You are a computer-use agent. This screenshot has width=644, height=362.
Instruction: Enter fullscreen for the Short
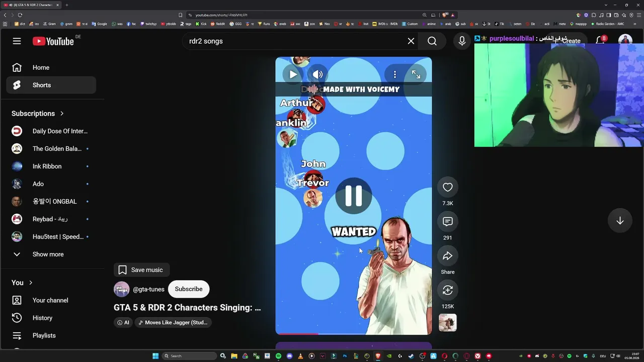point(416,74)
